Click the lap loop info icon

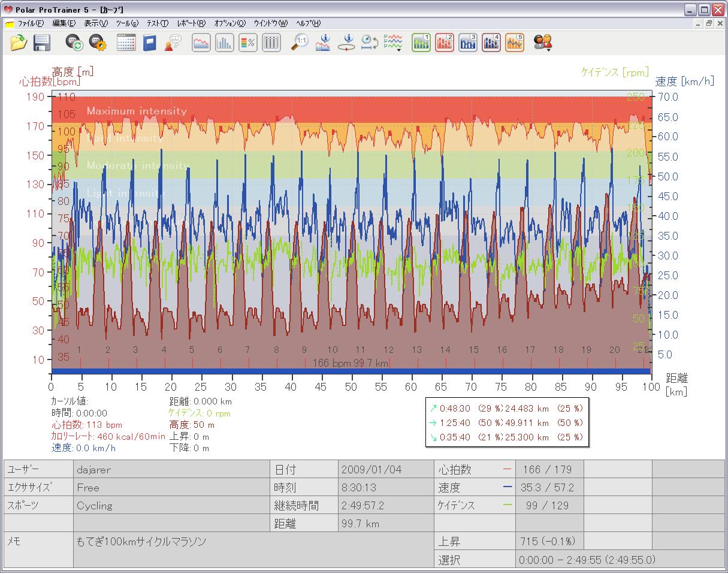click(346, 43)
